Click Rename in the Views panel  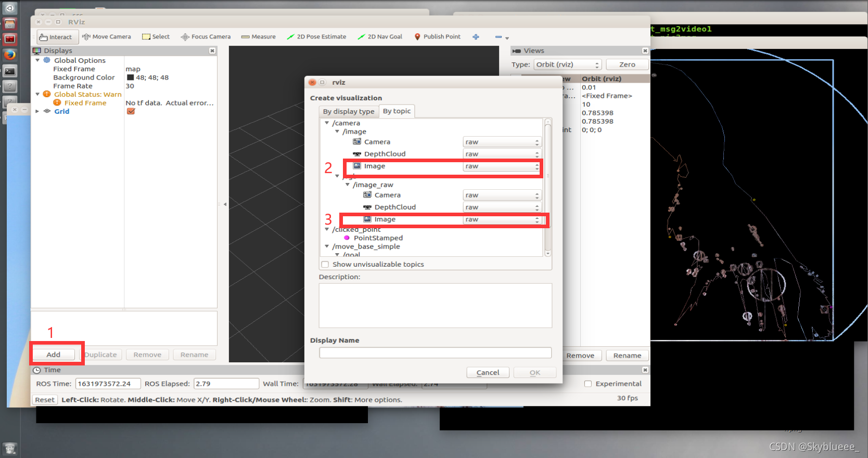point(627,356)
